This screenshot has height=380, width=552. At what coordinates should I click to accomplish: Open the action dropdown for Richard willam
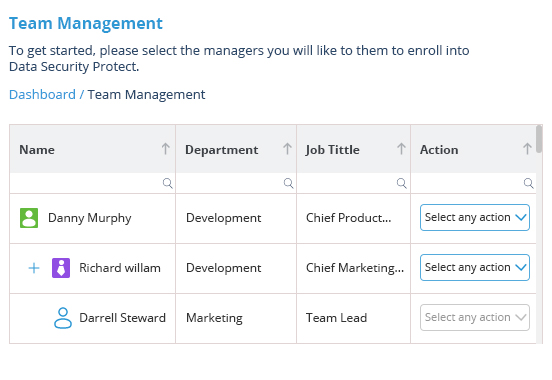[475, 268]
